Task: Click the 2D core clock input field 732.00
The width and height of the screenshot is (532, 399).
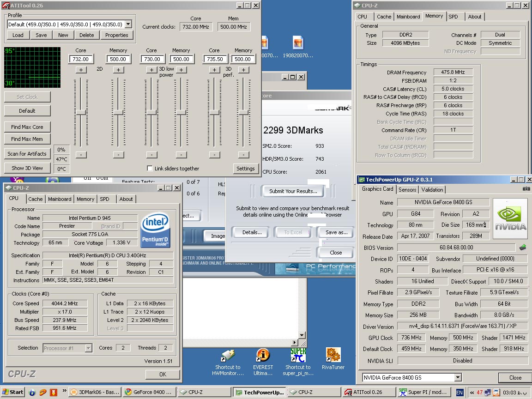Action: point(81,59)
